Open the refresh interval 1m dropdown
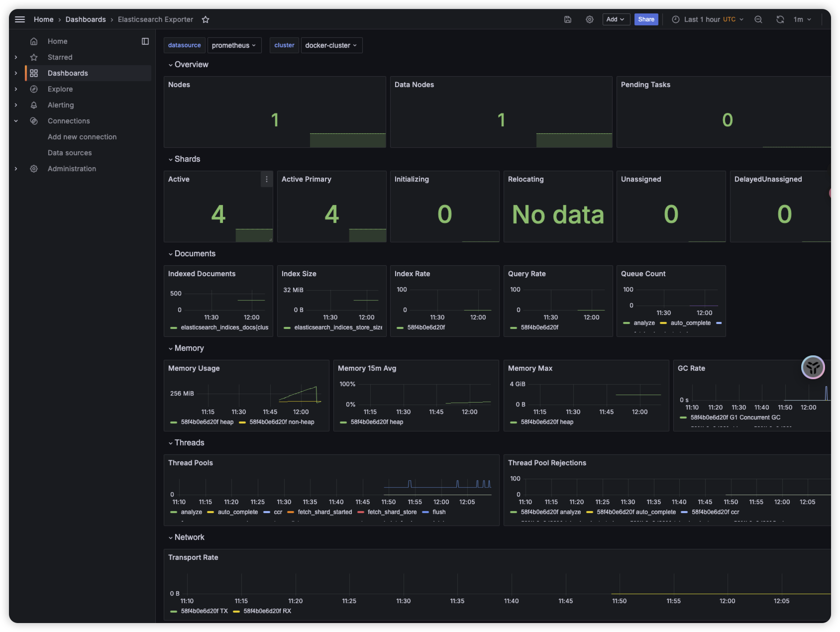Screen dimensions: 840x632 point(803,19)
